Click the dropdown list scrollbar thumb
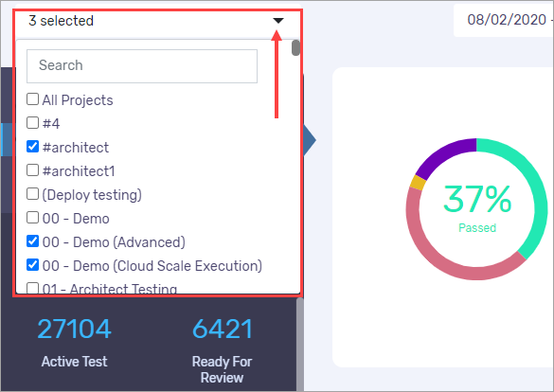This screenshot has width=554, height=392. (295, 48)
